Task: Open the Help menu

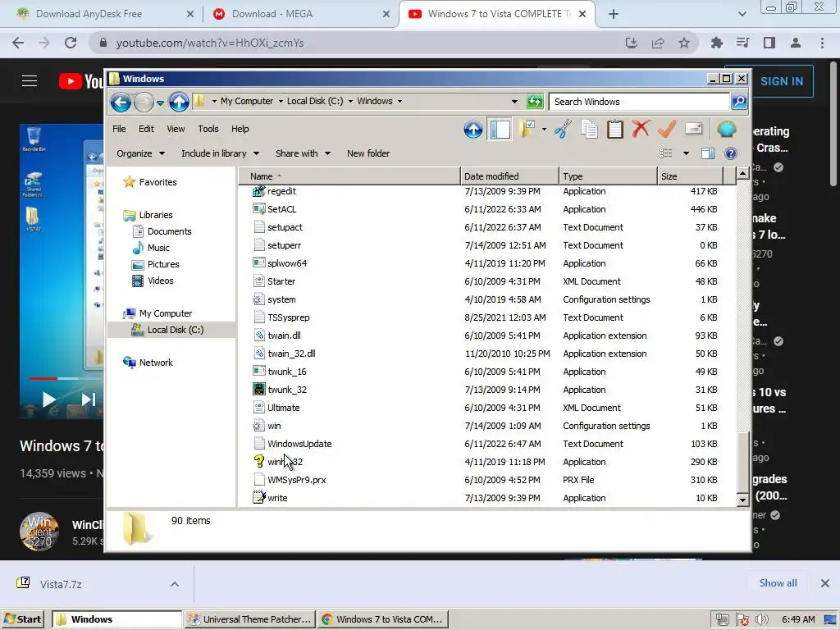Action: point(240,129)
